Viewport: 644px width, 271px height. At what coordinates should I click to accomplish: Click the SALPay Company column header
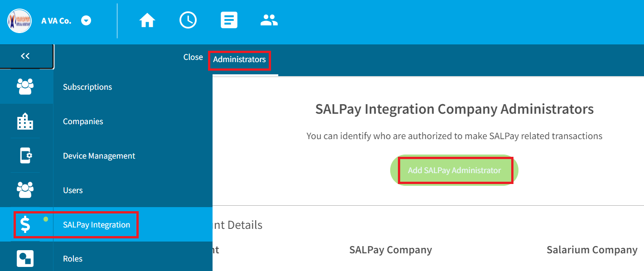click(391, 250)
